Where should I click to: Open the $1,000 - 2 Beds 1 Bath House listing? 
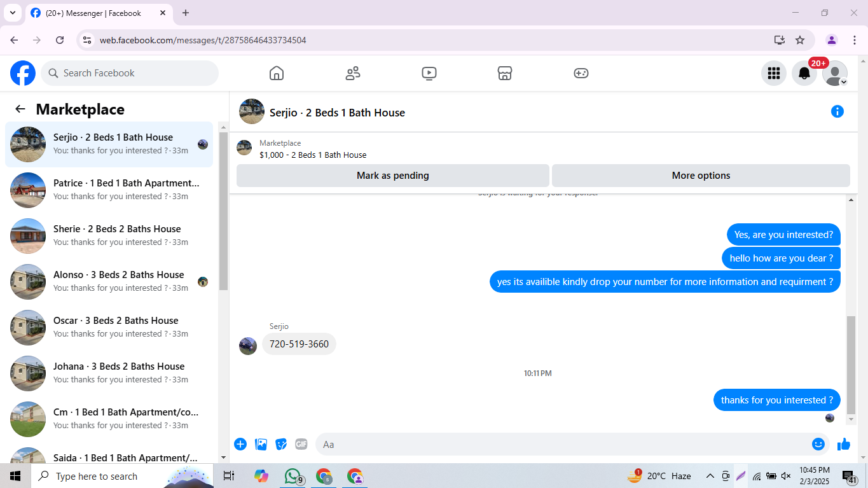tap(313, 155)
